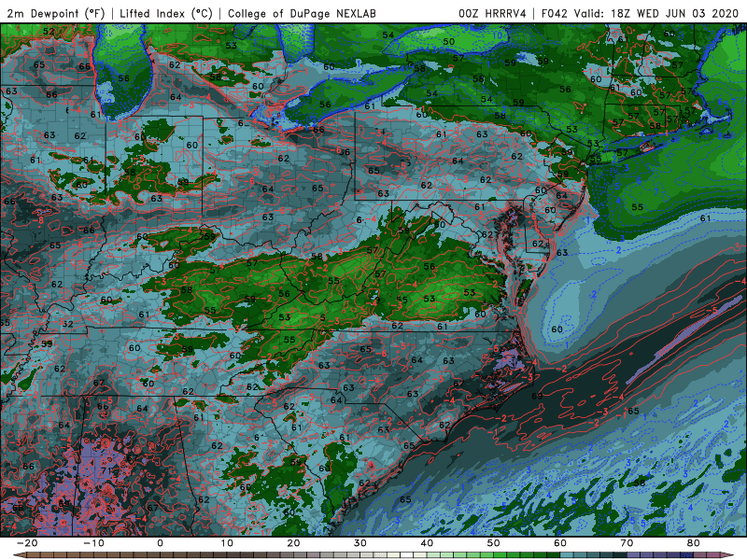The width and height of the screenshot is (747, 560).
Task: Click the "F042" forecast hour text
Action: (555, 13)
